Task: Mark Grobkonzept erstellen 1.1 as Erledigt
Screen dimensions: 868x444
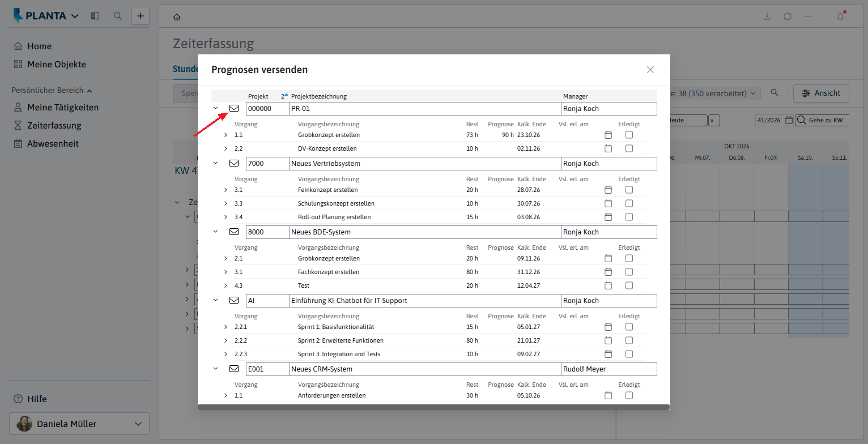Action: pyautogui.click(x=629, y=135)
